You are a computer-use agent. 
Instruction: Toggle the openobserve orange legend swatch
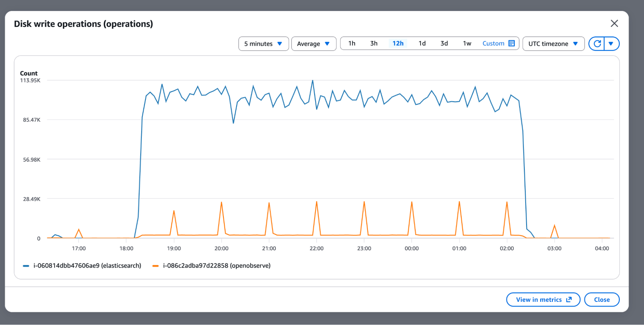(x=156, y=266)
